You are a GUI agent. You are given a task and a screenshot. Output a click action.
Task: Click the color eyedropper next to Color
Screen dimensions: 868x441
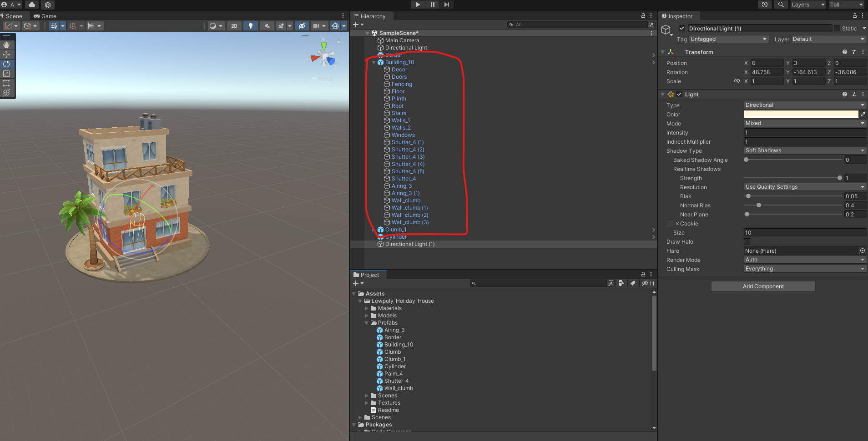coord(863,114)
